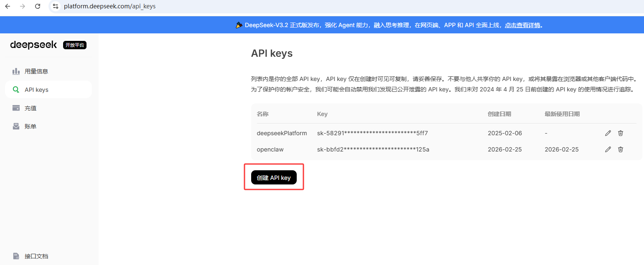Image resolution: width=644 pixels, height=265 pixels.
Task: Click the browser back arrow
Action: point(8,6)
